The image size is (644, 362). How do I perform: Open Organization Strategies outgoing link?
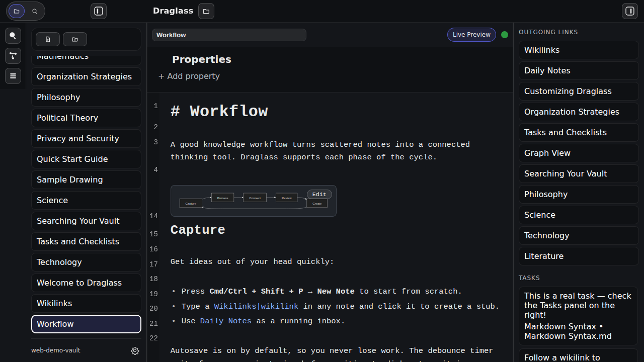pos(579,112)
